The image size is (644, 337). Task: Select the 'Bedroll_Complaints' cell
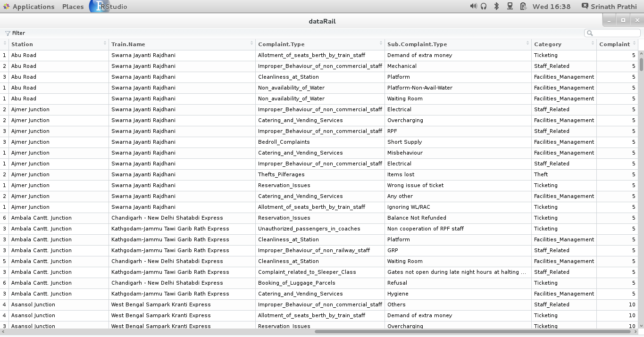(x=320, y=142)
